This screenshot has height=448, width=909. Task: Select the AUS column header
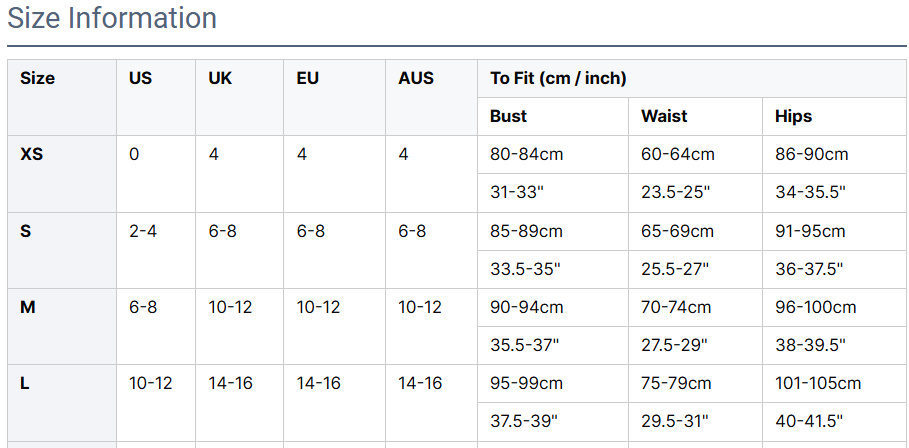tap(416, 78)
